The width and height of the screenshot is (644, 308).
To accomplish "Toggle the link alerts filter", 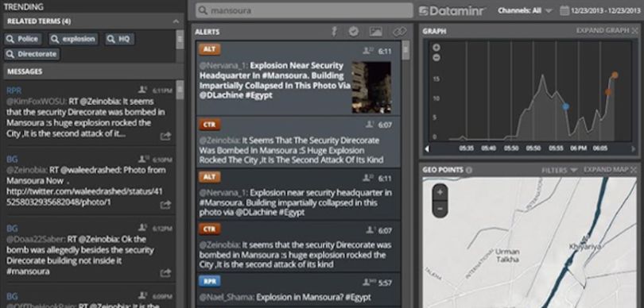I will click(399, 31).
